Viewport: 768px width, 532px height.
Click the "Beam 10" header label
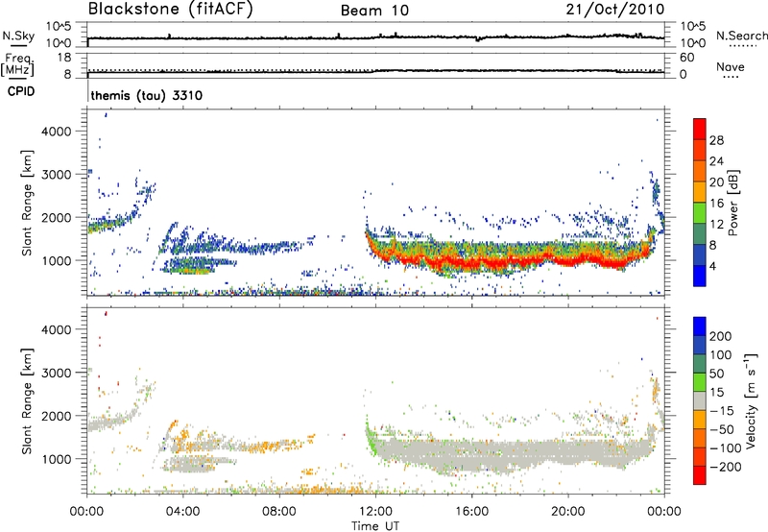tap(374, 11)
